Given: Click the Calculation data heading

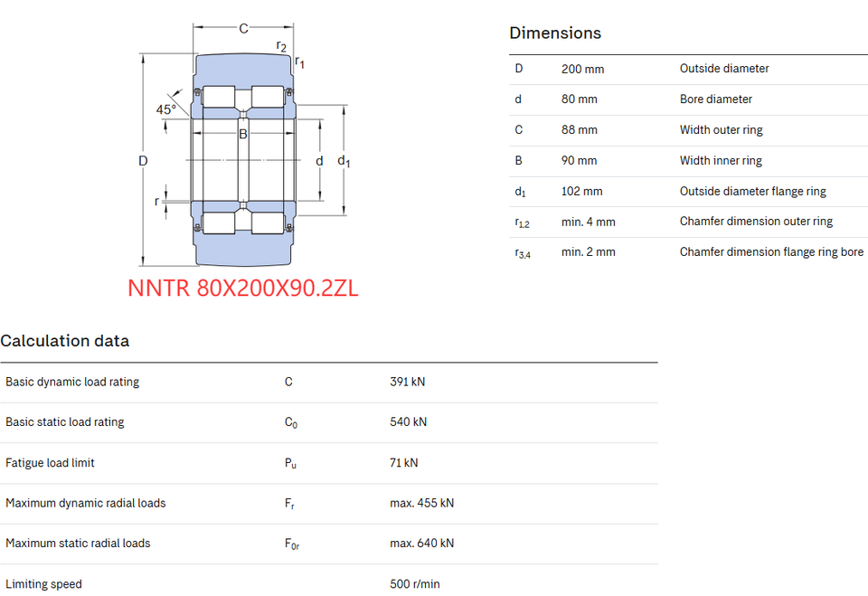Looking at the screenshot, I should [x=65, y=341].
